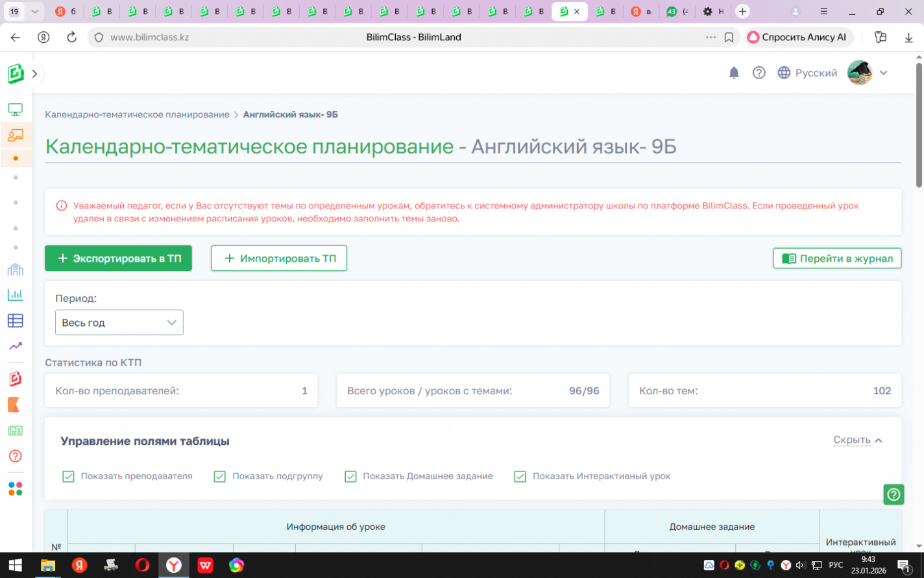Screen dimensions: 924x578
Task: Click the notification bell icon
Action: click(734, 73)
